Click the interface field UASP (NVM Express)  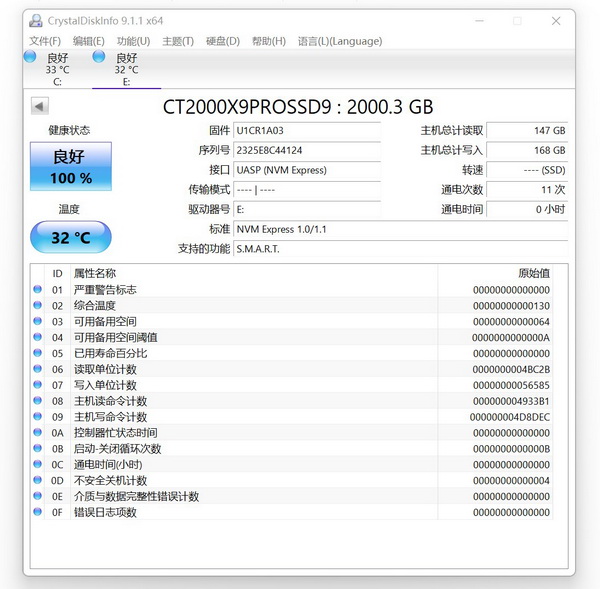[307, 170]
